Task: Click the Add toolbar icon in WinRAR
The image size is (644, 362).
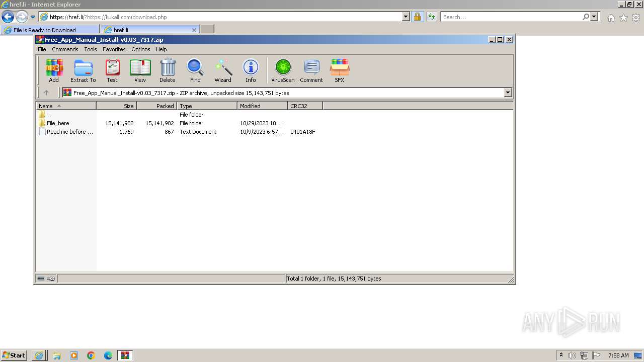Action: [x=54, y=70]
